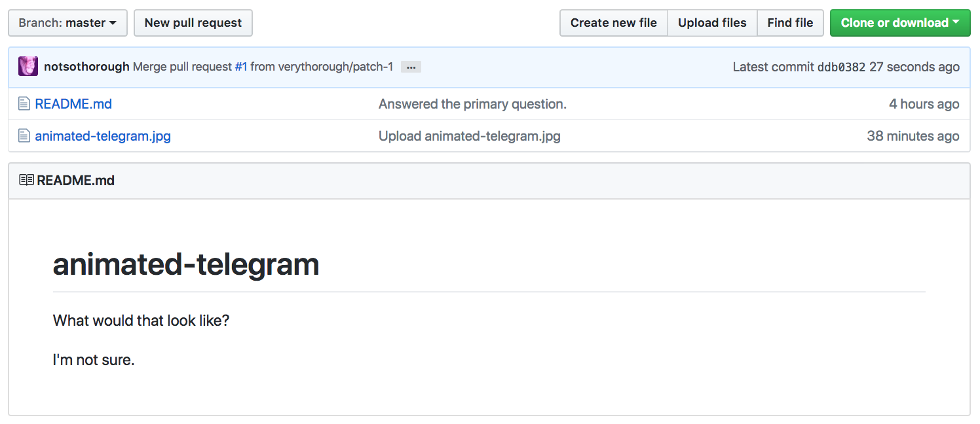980x424 pixels.
Task: Expand the commit message ellipsis
Action: coord(411,67)
